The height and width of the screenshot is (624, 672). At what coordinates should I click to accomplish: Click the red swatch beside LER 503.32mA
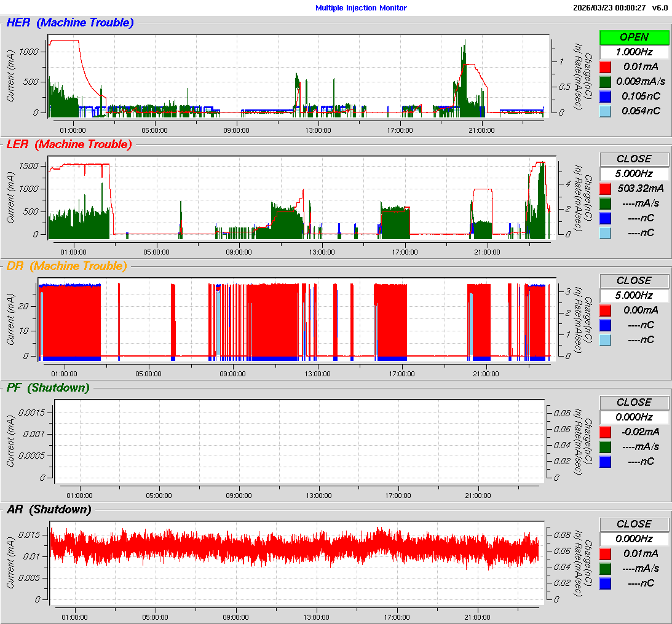pos(606,189)
